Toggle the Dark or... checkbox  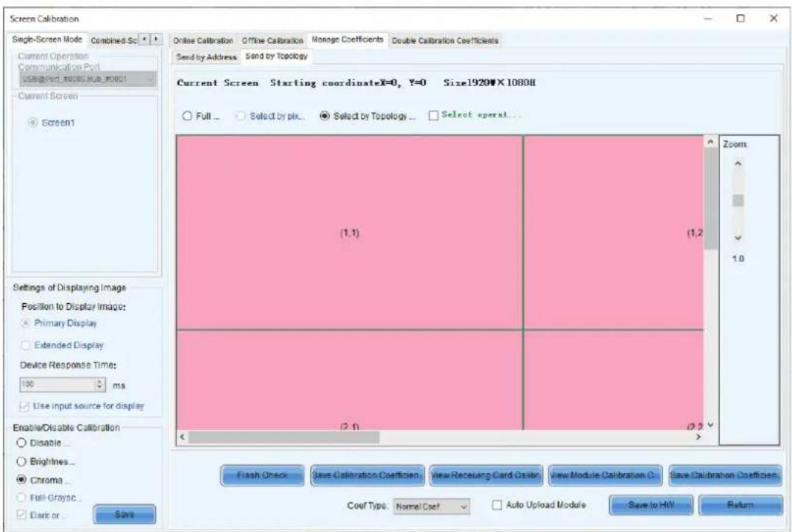21,515
